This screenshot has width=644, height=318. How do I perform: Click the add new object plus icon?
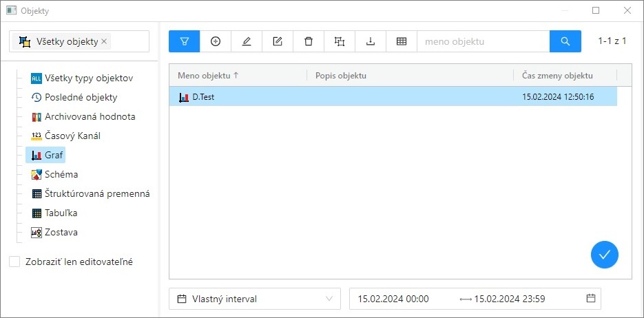coord(216,41)
